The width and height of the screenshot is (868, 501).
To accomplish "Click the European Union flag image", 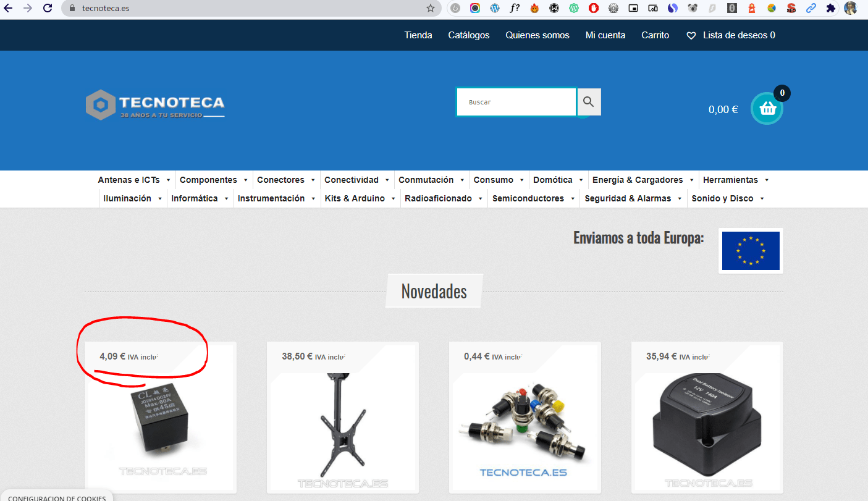I will (751, 250).
